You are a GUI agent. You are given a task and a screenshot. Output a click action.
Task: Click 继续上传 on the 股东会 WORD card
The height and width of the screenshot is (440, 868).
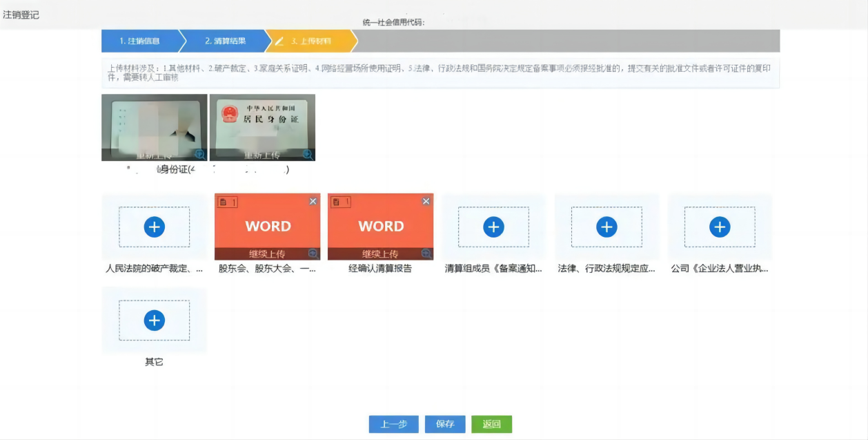click(x=268, y=254)
